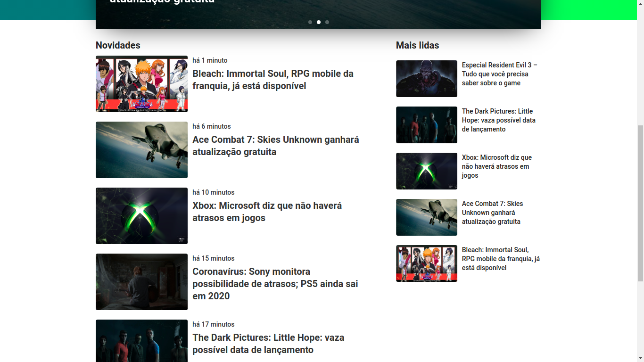The image size is (644, 362).
Task: Click Dark Pictures thumbnail in Mais lidas
Action: pos(427,125)
